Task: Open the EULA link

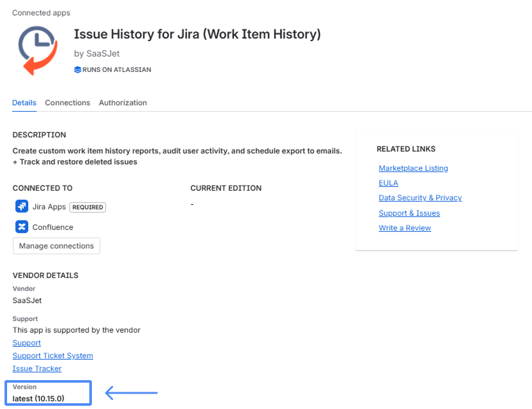Action: 389,183
